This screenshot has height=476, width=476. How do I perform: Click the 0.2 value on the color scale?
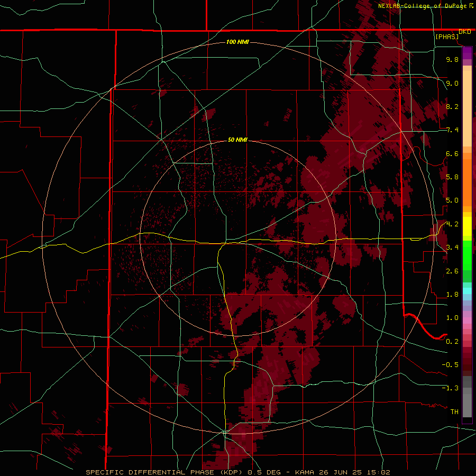(452, 342)
